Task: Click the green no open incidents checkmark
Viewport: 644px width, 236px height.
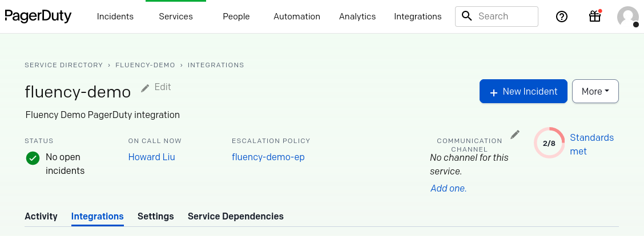Action: tap(33, 158)
